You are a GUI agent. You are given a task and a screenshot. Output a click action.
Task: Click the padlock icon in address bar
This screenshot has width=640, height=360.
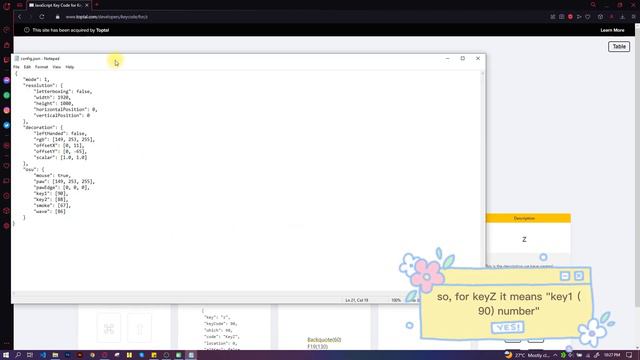pyautogui.click(x=58, y=17)
